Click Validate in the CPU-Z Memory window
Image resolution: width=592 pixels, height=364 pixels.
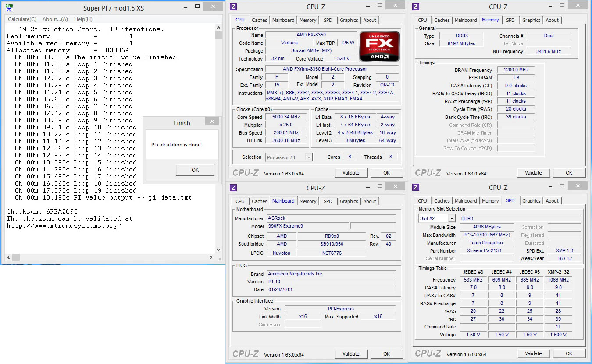(x=533, y=173)
